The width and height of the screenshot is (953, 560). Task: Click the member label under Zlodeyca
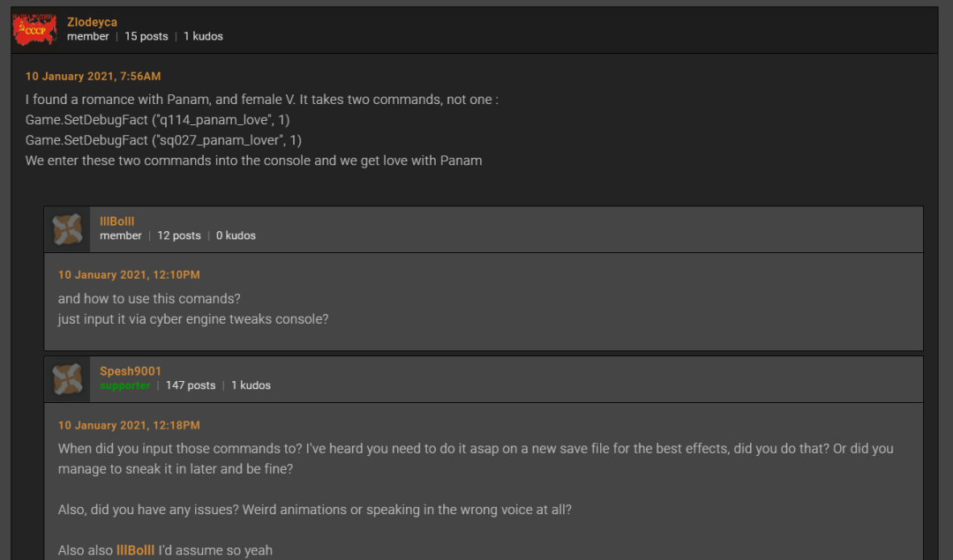[88, 36]
